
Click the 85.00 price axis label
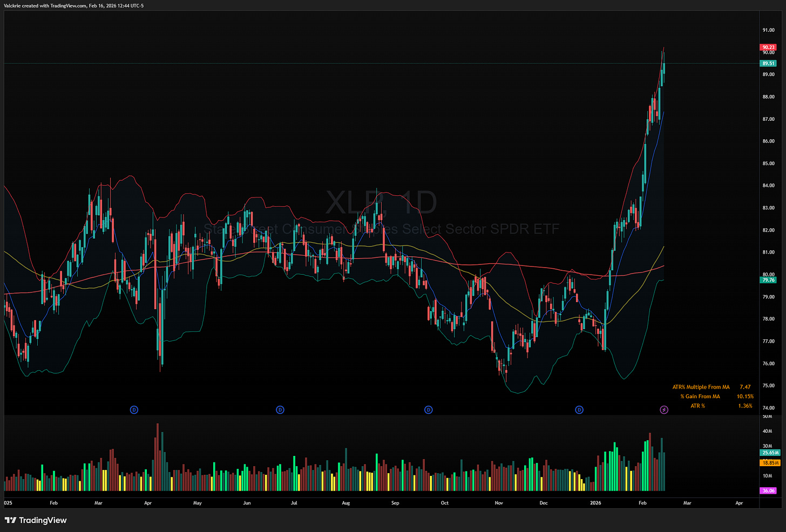coord(768,163)
